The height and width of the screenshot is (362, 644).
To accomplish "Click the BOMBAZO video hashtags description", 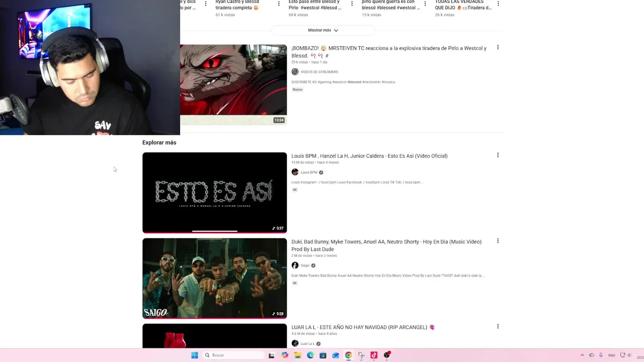I will coord(343,82).
